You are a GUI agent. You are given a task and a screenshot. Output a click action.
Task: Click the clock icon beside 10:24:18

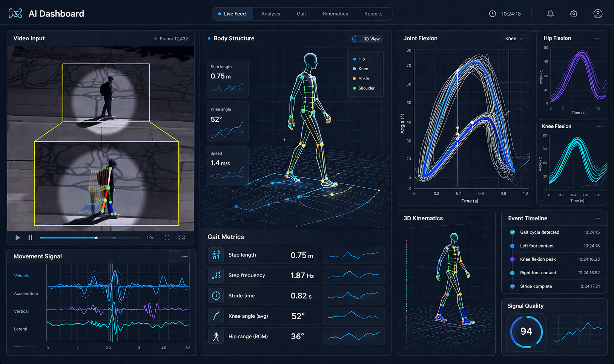(x=493, y=14)
